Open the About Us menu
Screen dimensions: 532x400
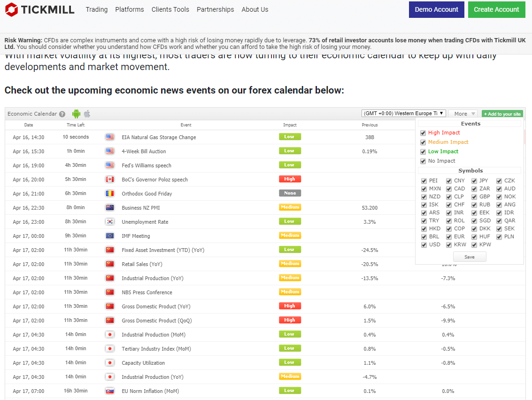click(255, 9)
